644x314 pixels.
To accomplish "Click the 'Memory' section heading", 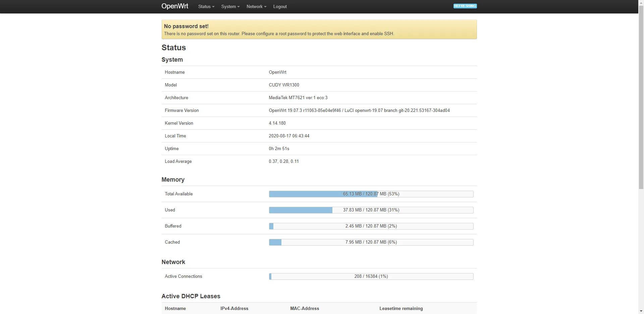I will point(173,180).
